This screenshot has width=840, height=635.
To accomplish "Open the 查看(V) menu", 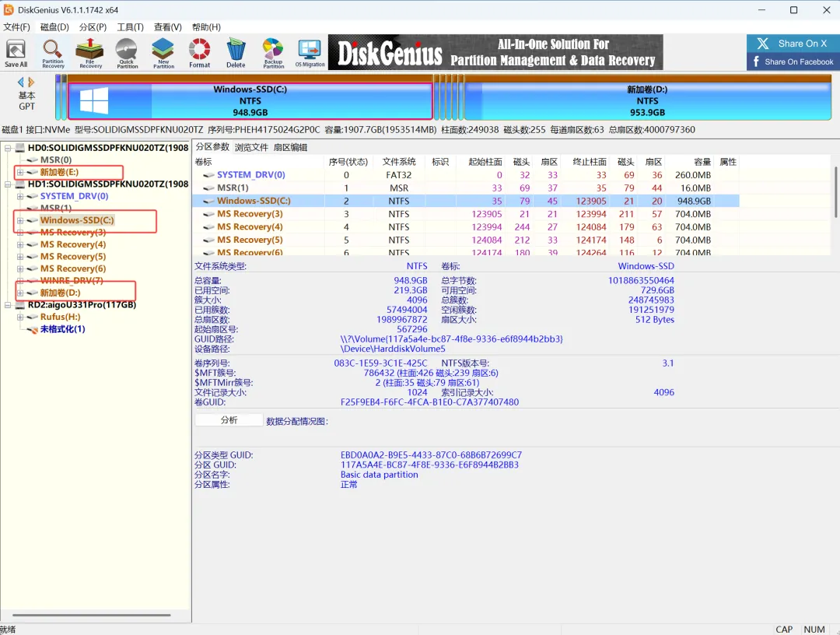I will (x=168, y=26).
